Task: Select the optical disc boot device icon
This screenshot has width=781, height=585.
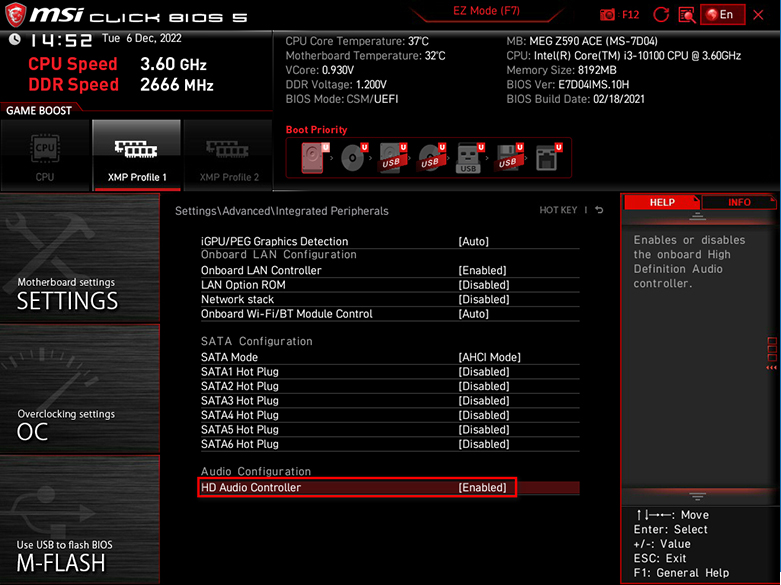Action: click(x=354, y=158)
